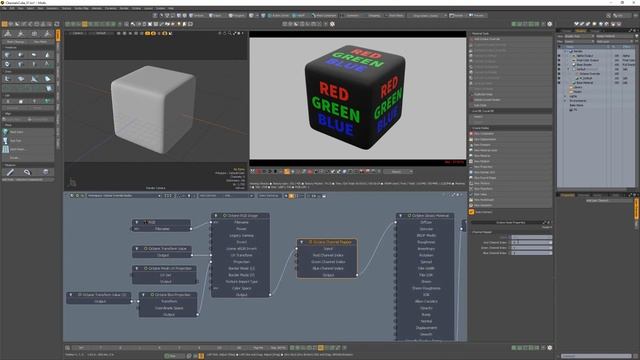Switch to Polygons selection mode

click(x=236, y=16)
